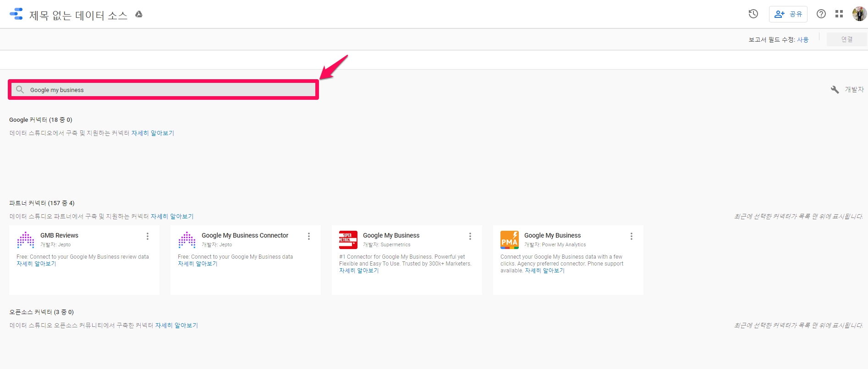
Task: Open the help question mark icon
Action: pyautogui.click(x=821, y=14)
